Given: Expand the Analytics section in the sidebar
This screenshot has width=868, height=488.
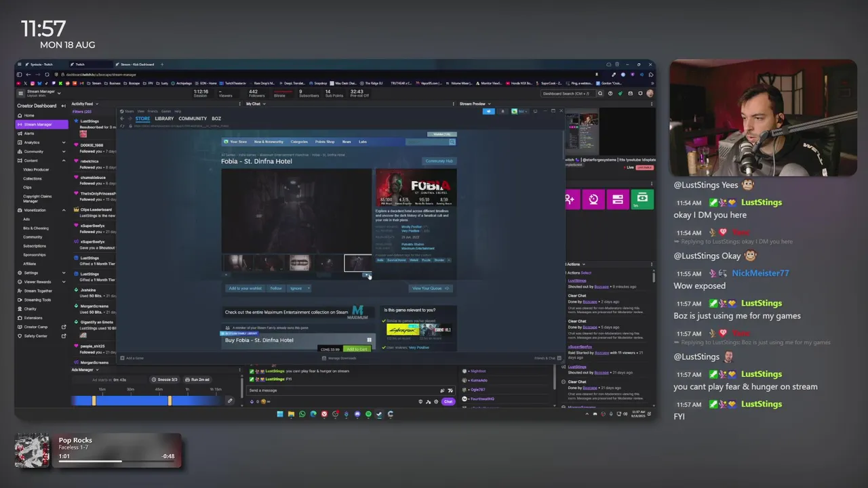Looking at the screenshot, I should (x=64, y=142).
